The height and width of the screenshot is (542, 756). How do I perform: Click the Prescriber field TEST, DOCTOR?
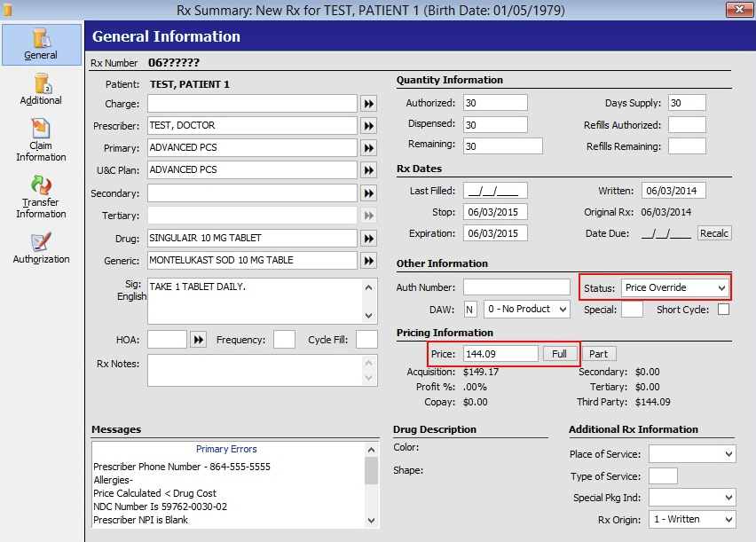(x=252, y=126)
